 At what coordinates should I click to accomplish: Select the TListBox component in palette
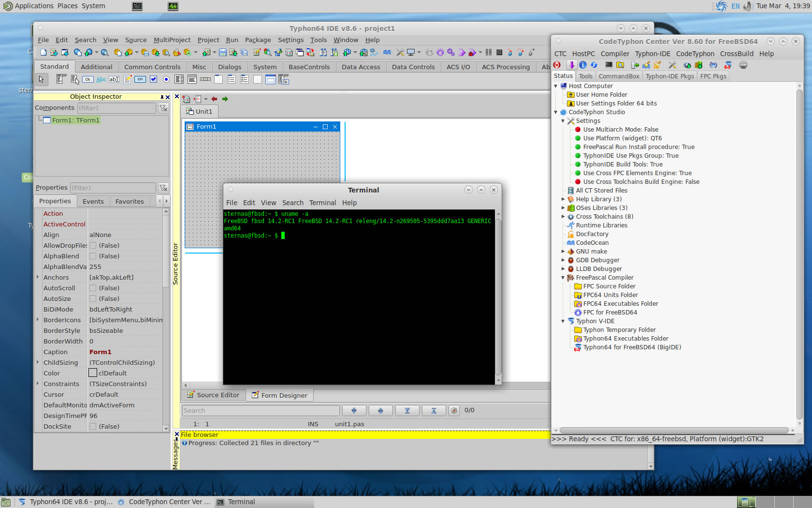click(x=179, y=79)
